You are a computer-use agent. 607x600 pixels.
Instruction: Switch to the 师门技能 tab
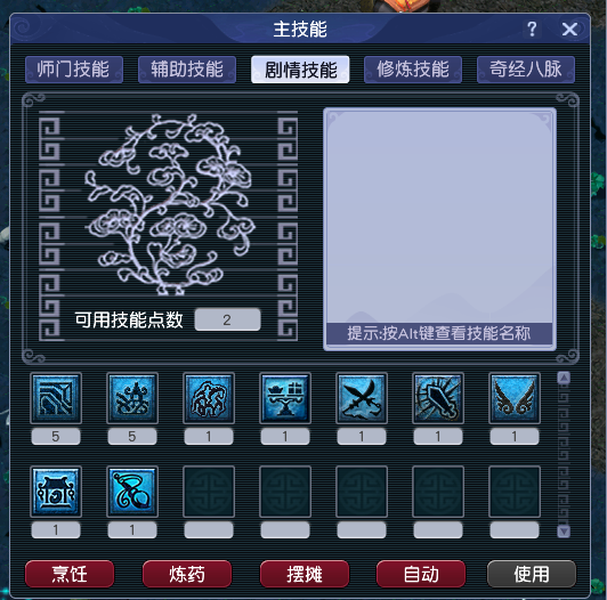(74, 70)
